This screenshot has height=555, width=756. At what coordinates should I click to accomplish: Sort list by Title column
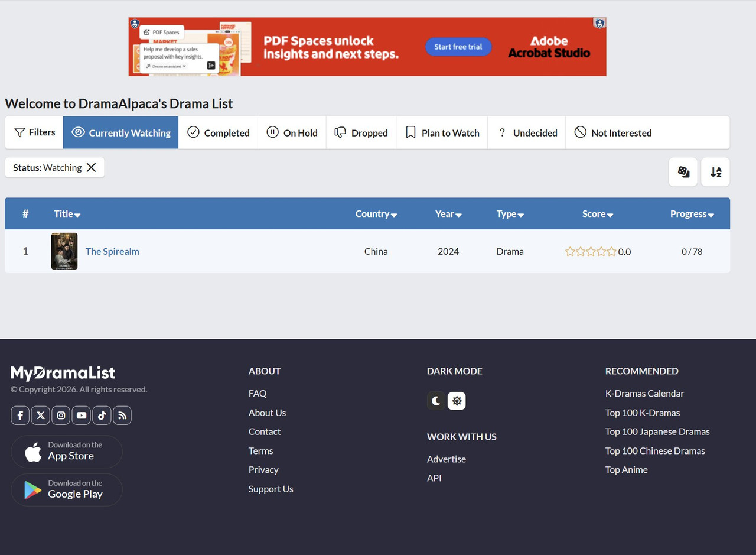point(67,214)
